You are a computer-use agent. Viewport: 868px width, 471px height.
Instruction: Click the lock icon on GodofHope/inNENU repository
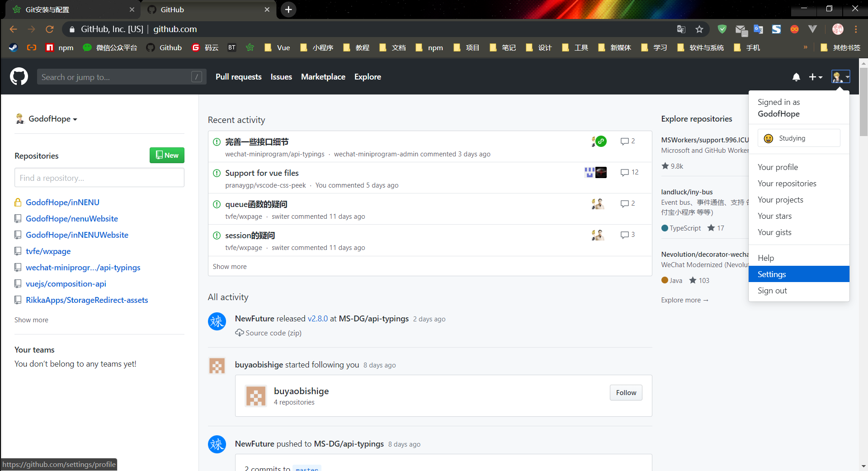click(18, 202)
